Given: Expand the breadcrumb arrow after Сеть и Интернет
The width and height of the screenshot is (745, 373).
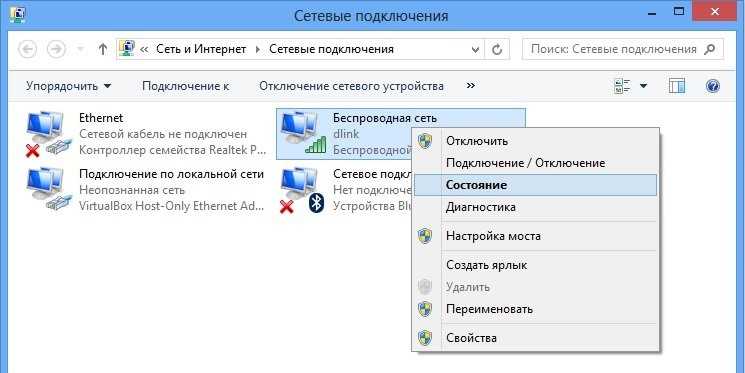Looking at the screenshot, I should [x=258, y=49].
